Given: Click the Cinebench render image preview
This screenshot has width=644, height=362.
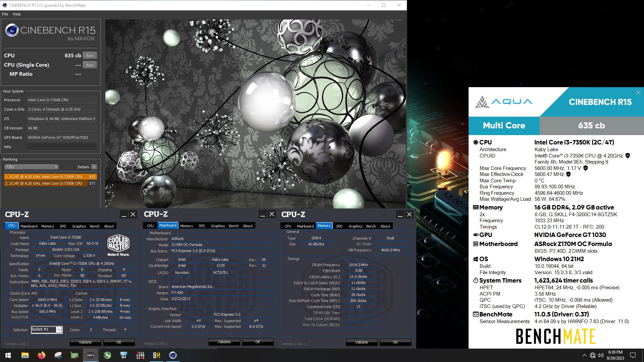Looking at the screenshot, I should [256, 114].
